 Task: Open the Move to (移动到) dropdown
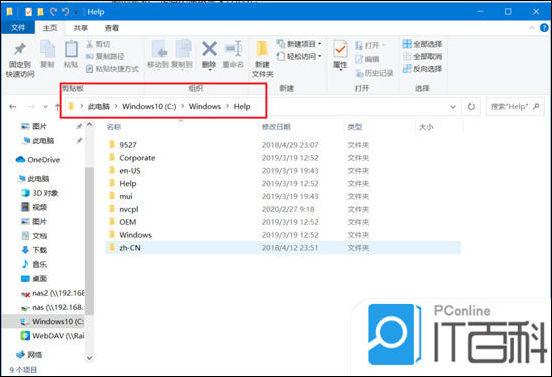[x=158, y=55]
